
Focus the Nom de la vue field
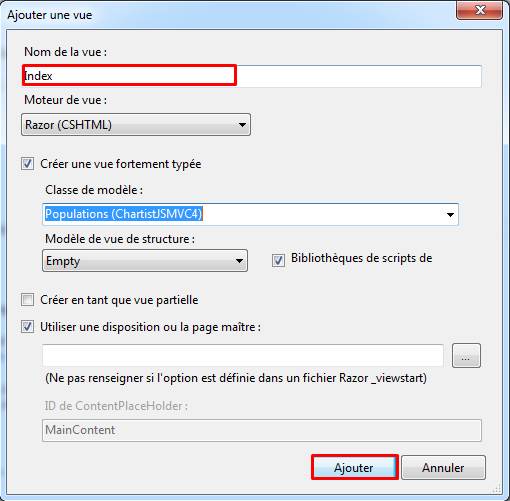252,76
